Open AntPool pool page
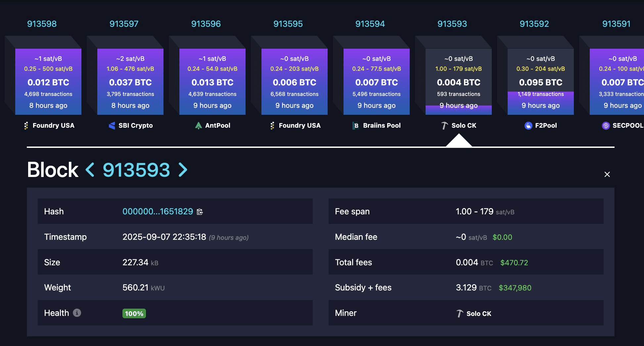644x346 pixels. tap(218, 126)
